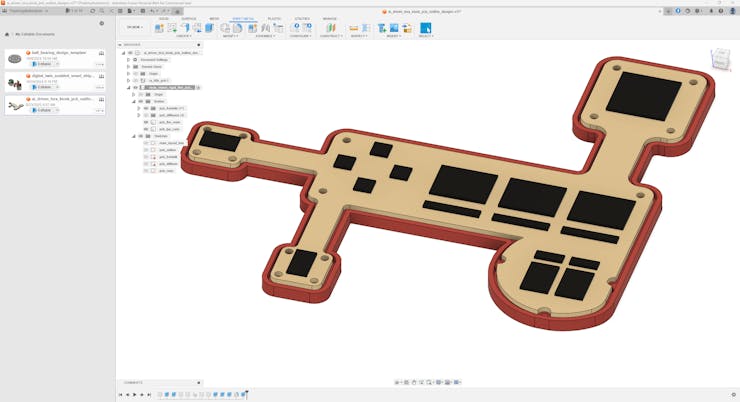
Task: Click the data panel settings gear icon
Action: 101,23
